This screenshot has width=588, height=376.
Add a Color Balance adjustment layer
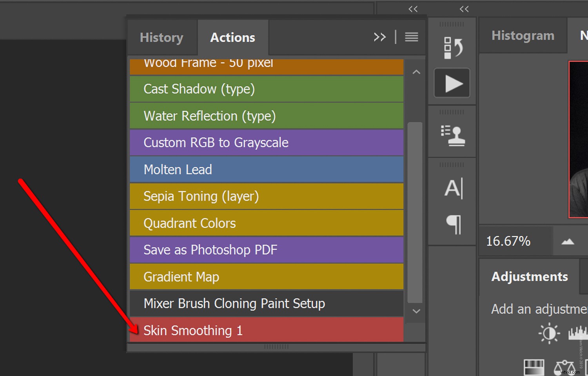tap(564, 367)
